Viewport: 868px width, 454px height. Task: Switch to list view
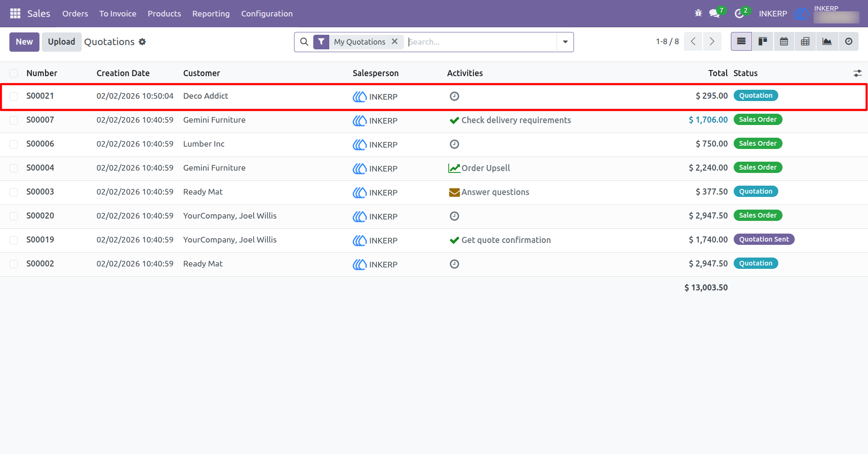[741, 41]
